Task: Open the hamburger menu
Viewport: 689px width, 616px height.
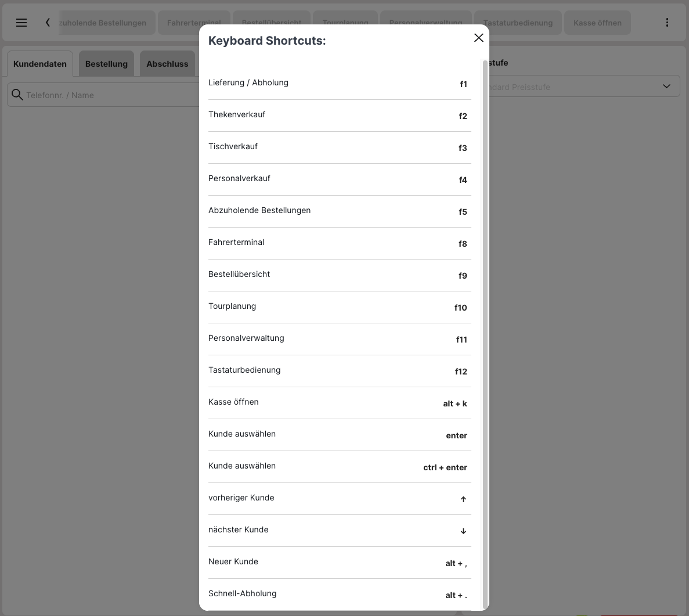Action: click(x=21, y=23)
